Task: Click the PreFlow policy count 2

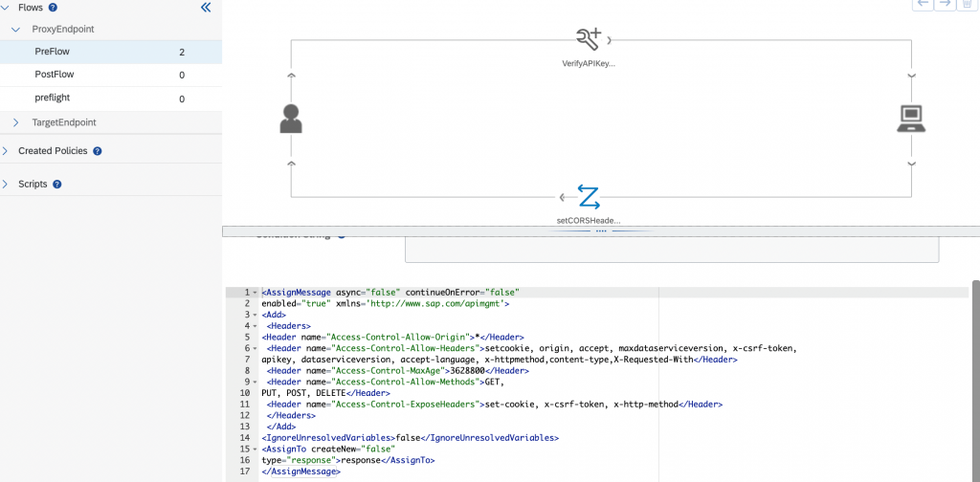Action: 182,53
